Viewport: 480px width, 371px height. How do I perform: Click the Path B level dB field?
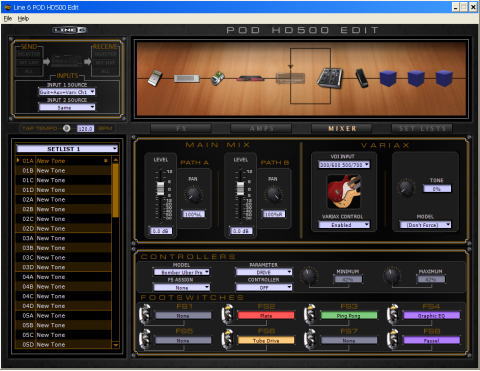[x=241, y=231]
